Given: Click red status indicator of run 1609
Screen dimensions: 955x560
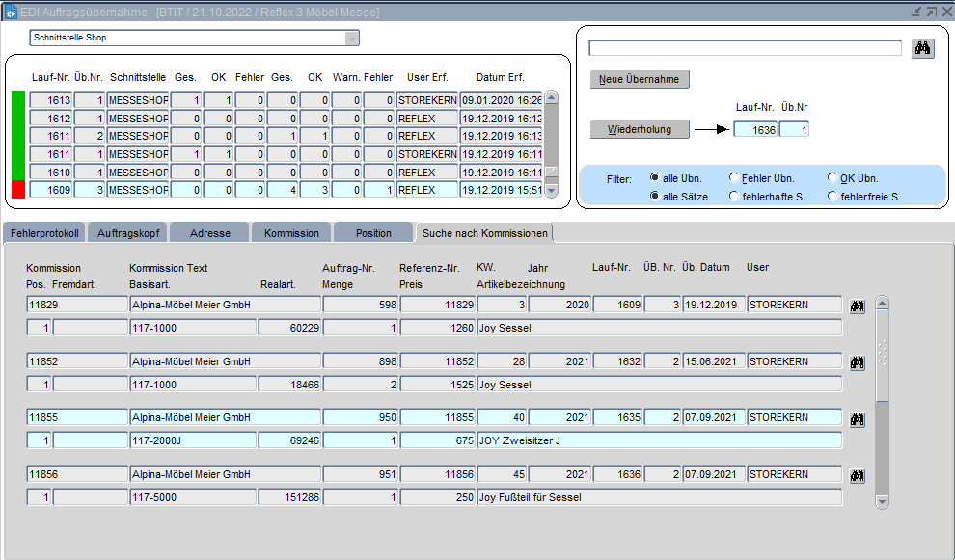Looking at the screenshot, I should 17,190.
